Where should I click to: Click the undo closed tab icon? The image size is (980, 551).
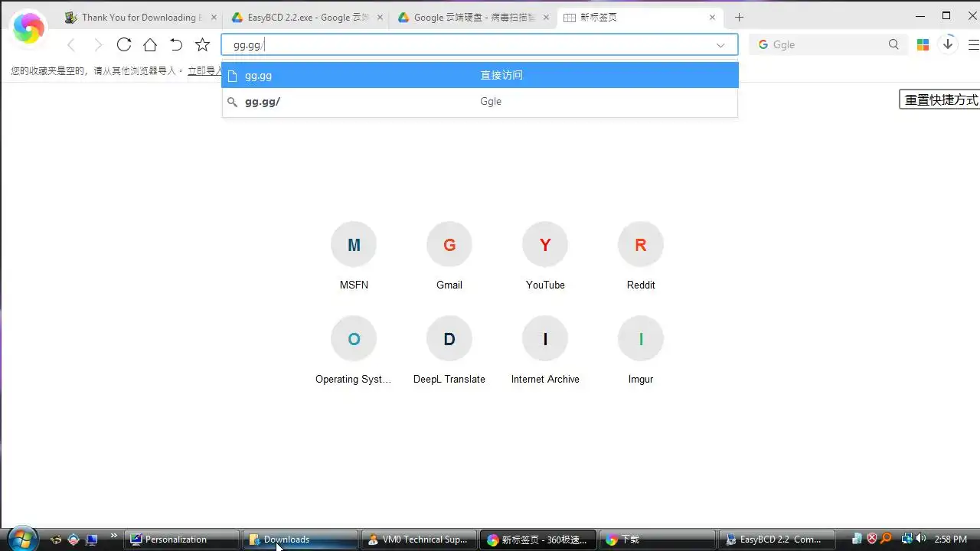pos(176,44)
